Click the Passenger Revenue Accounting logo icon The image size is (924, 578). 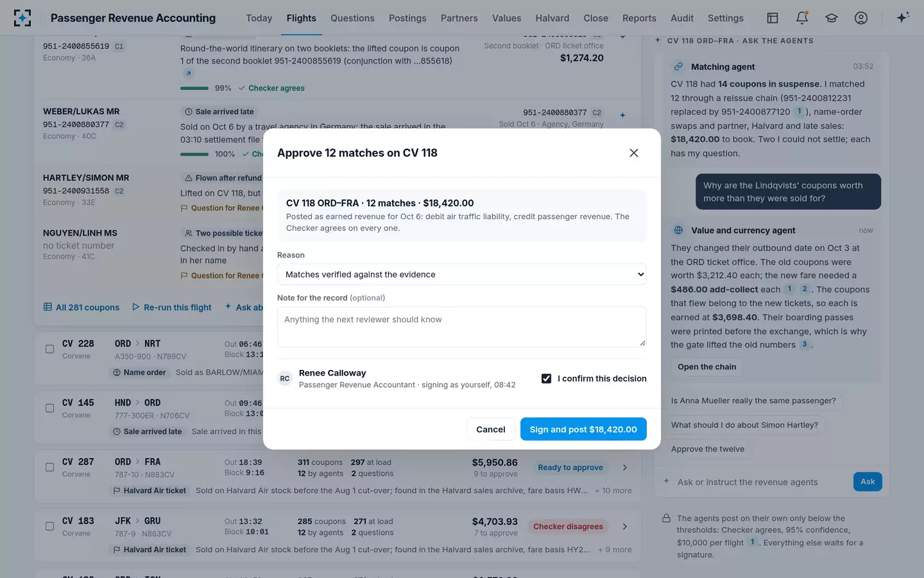click(22, 18)
